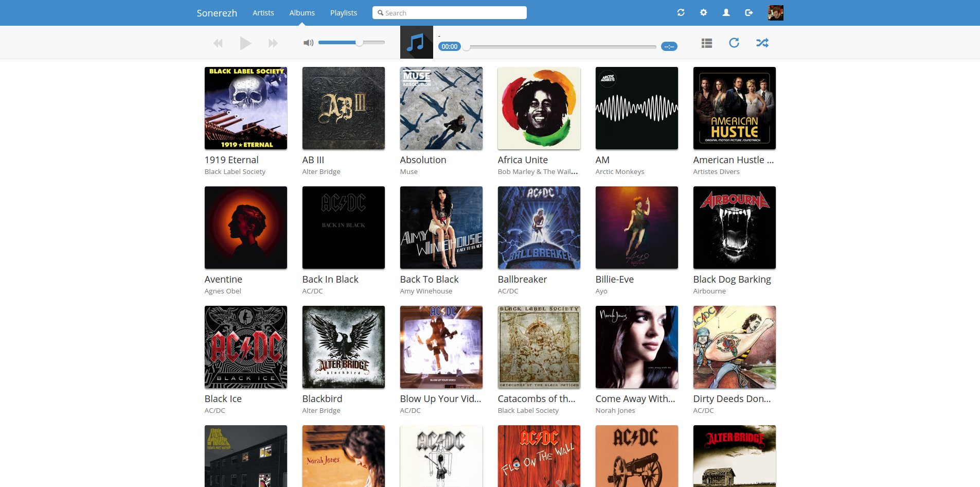Click artist name 'Arctic Monkeys'
980x487 pixels.
coord(620,172)
